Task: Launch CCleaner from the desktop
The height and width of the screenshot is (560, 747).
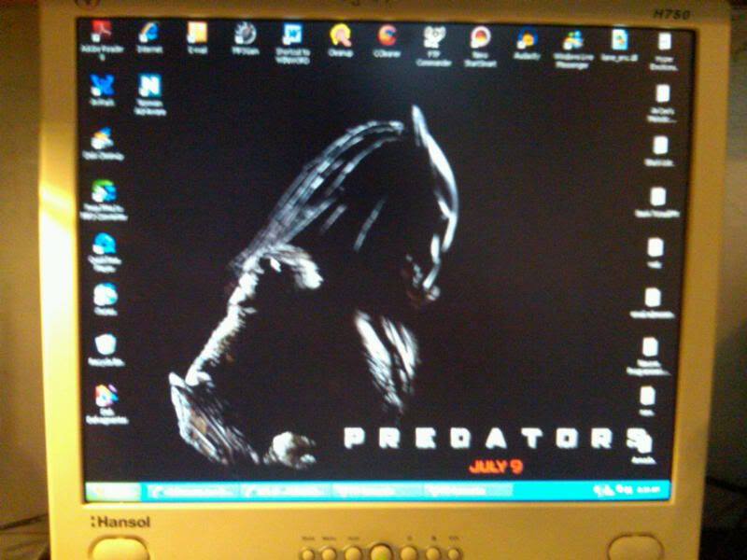Action: pos(387,41)
